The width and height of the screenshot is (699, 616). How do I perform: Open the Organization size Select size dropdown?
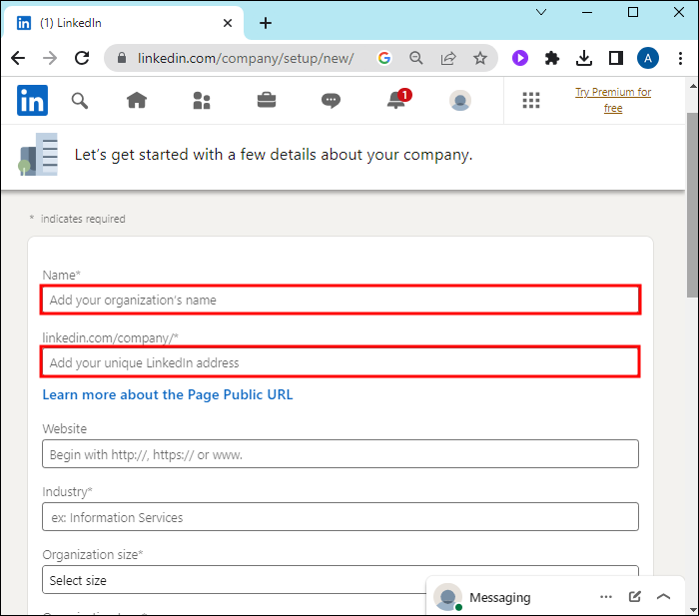click(341, 579)
